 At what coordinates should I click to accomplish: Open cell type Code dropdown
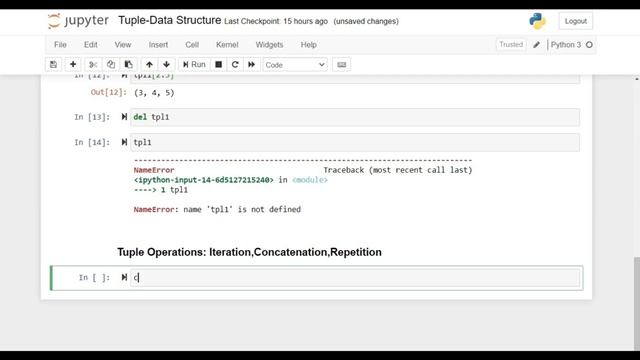click(x=295, y=65)
